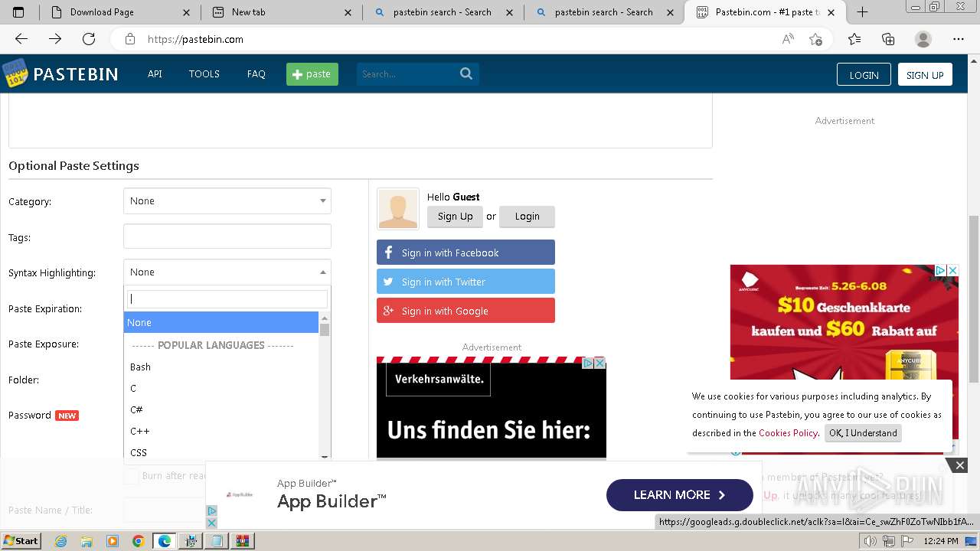Collapse the Syntax Highlighting dropdown

point(227,272)
